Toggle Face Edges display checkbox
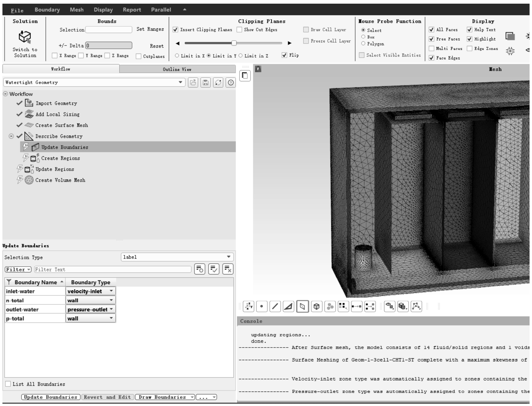Image resolution: width=532 pixels, height=406 pixels. (x=432, y=58)
